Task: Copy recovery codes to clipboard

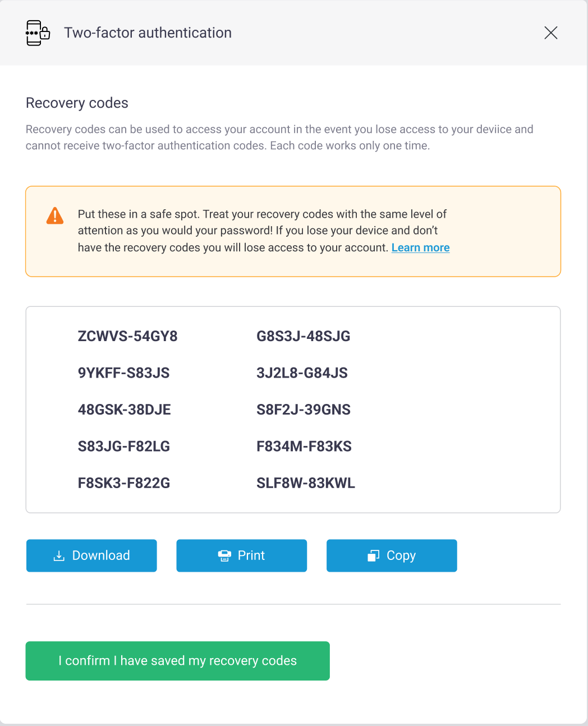Action: pyautogui.click(x=392, y=556)
